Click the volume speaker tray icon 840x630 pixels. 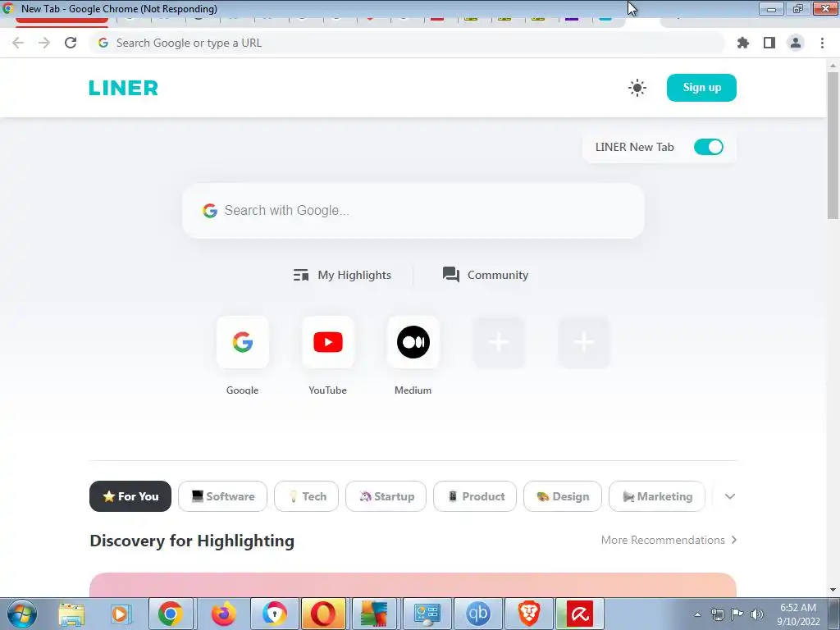(757, 614)
